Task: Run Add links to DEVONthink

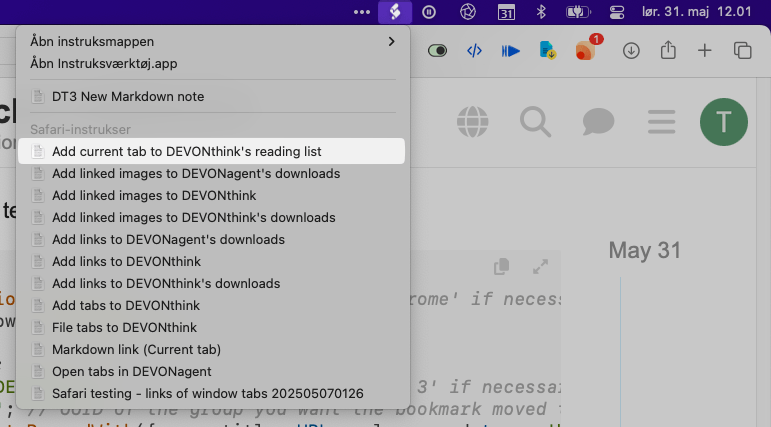Action: 212,261
